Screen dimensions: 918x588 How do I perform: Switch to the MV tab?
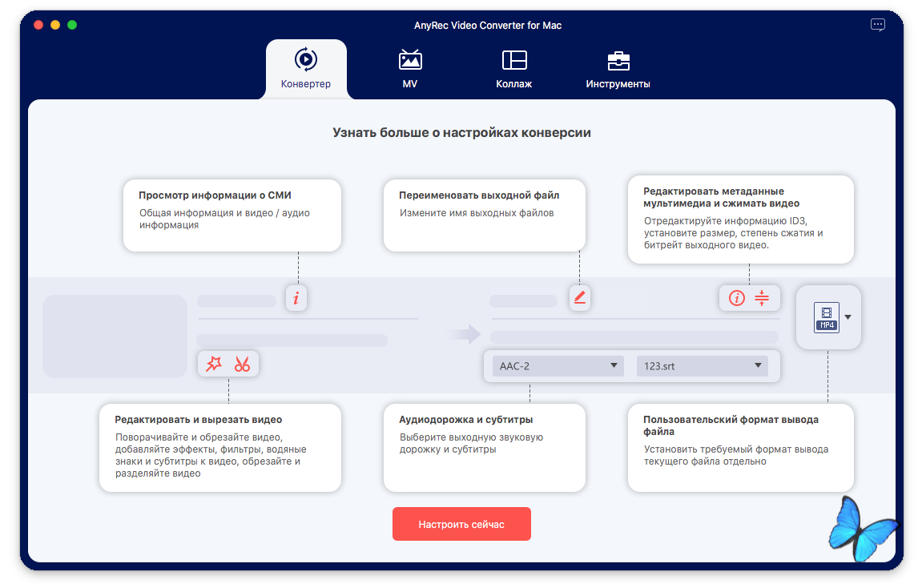click(x=410, y=69)
